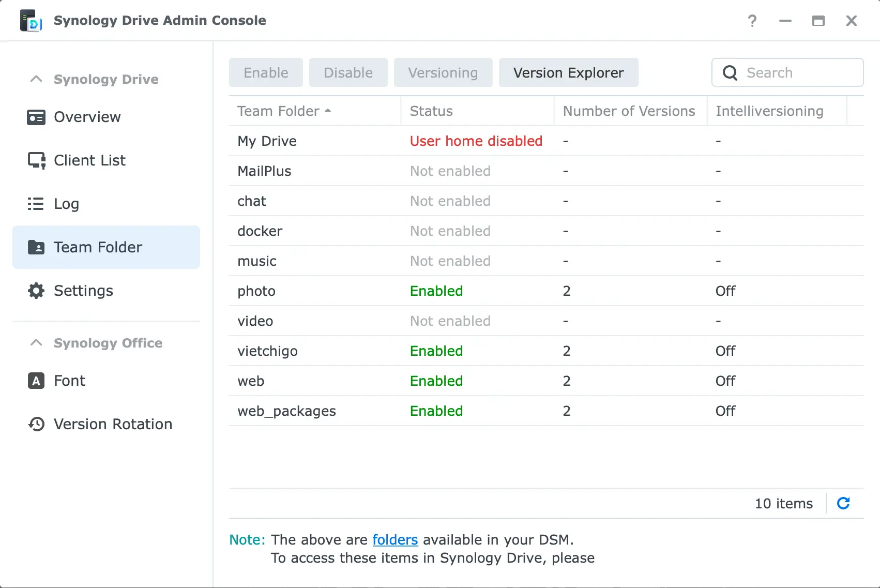Click the Versioning button
Screen dimensions: 880x588
point(443,73)
